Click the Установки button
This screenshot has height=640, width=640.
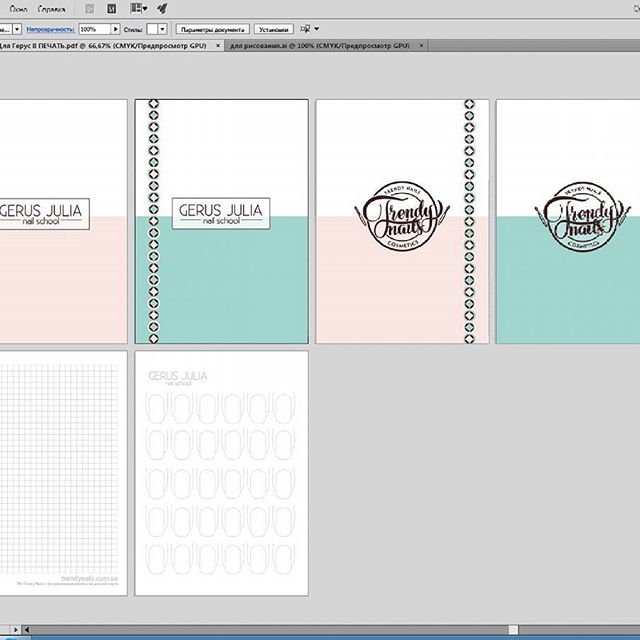(273, 29)
